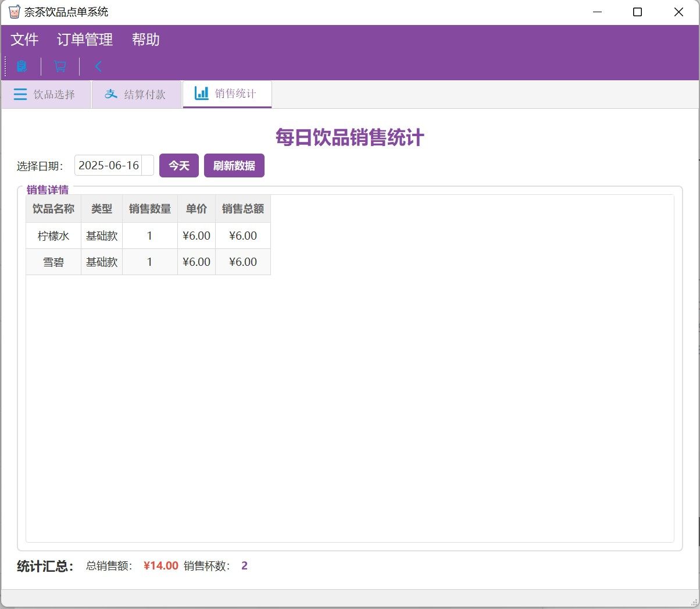Open the 订单管理 menu

85,40
